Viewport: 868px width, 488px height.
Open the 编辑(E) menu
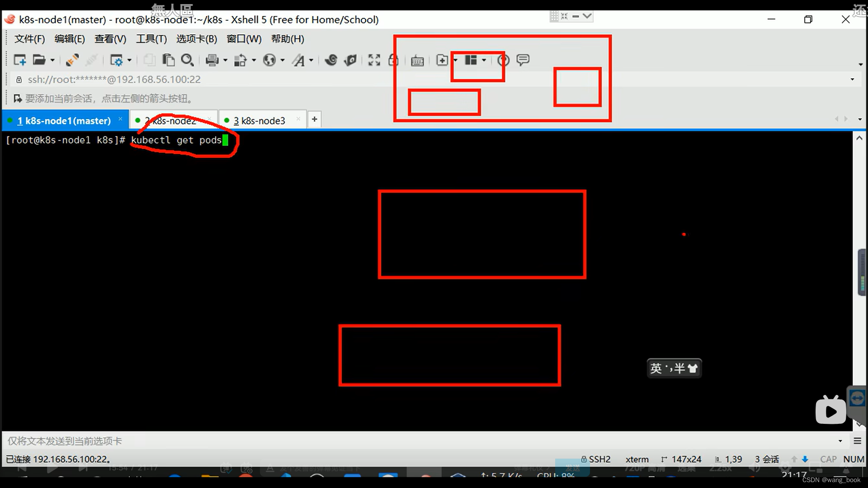pyautogui.click(x=70, y=39)
